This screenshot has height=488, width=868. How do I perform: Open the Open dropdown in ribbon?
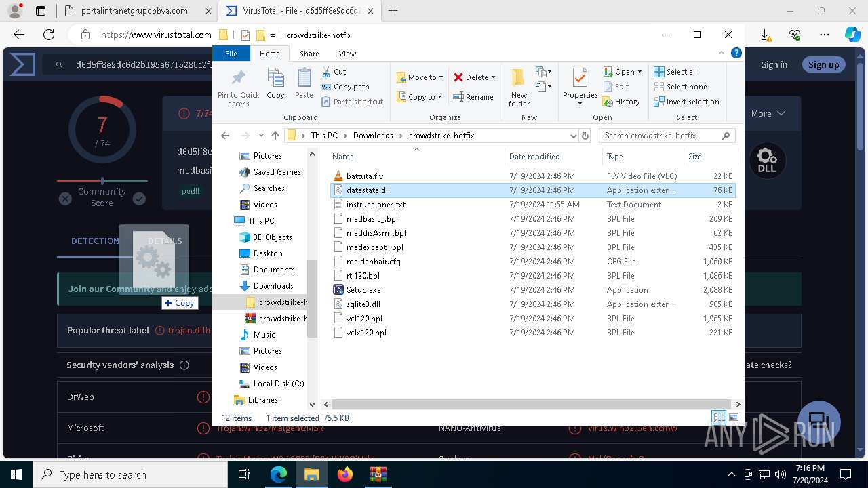pos(623,72)
